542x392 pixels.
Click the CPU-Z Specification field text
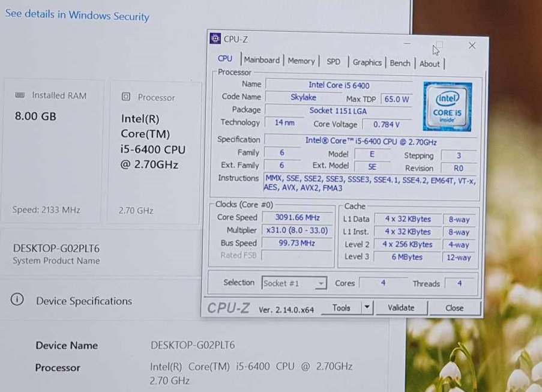tap(371, 141)
